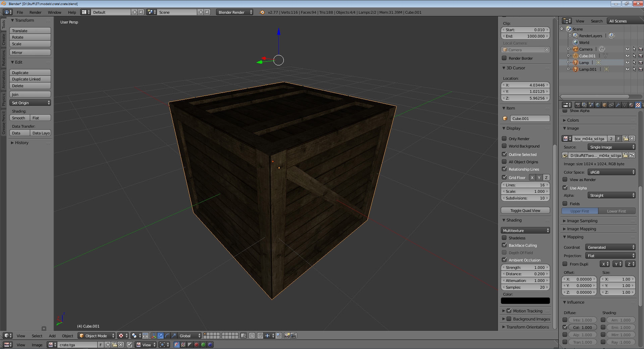Screen dimensions: 644x349
Task: Click the Delete button
Action: click(x=30, y=86)
